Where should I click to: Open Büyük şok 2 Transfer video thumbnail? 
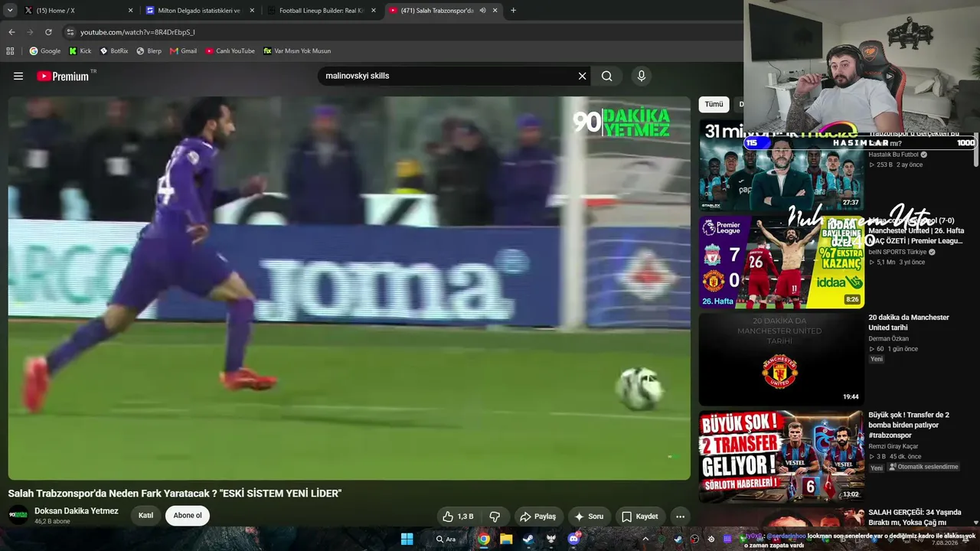(x=781, y=456)
